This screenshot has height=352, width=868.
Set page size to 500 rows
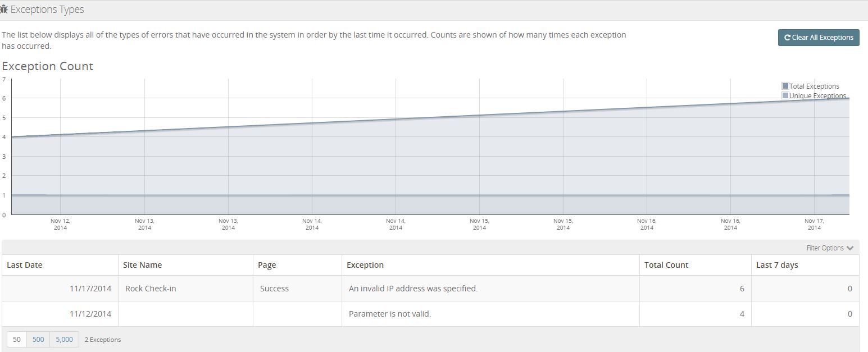pyautogui.click(x=38, y=339)
